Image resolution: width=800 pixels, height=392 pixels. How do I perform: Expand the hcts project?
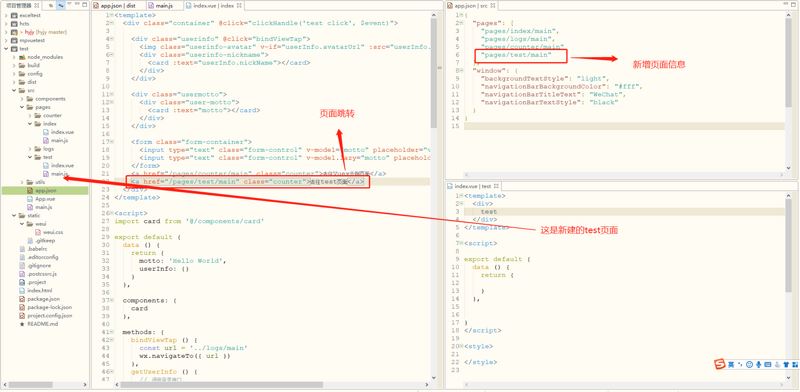(6, 23)
